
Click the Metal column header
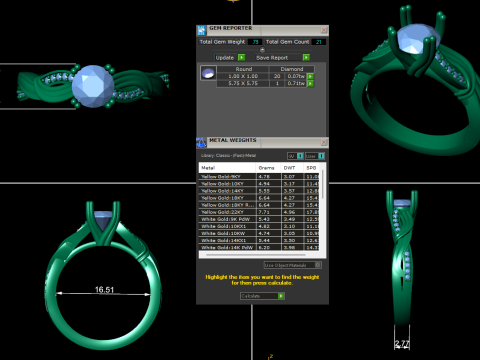pos(227,168)
